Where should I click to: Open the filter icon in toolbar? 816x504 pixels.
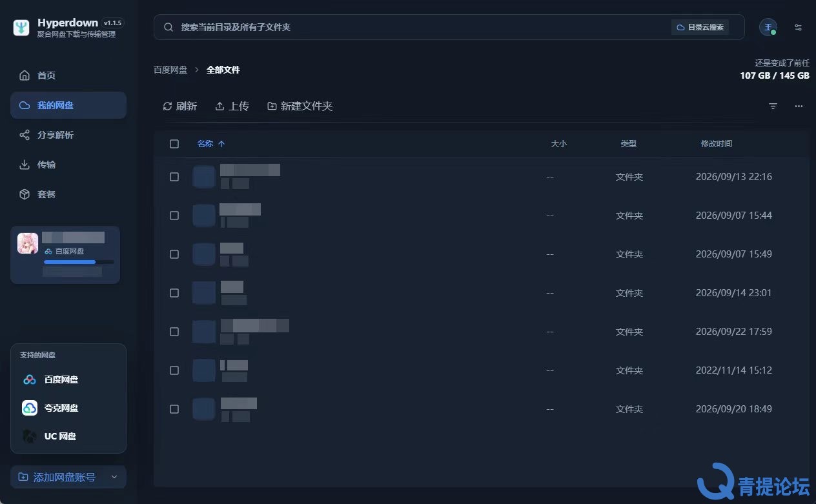click(x=773, y=106)
